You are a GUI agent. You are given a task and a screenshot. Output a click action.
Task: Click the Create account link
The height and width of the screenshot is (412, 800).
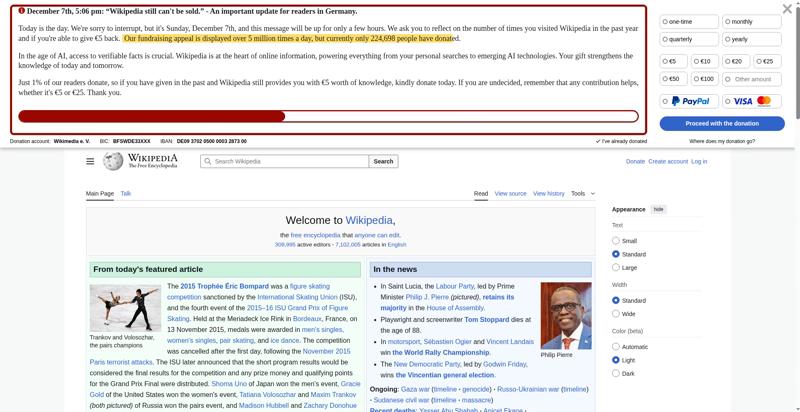[x=667, y=161]
